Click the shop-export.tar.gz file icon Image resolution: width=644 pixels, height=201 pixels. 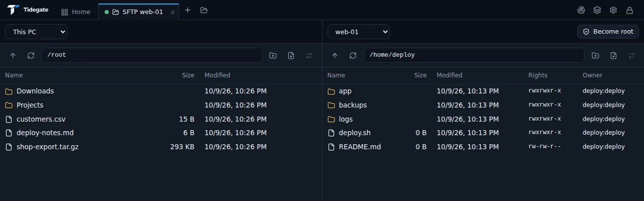[9, 147]
